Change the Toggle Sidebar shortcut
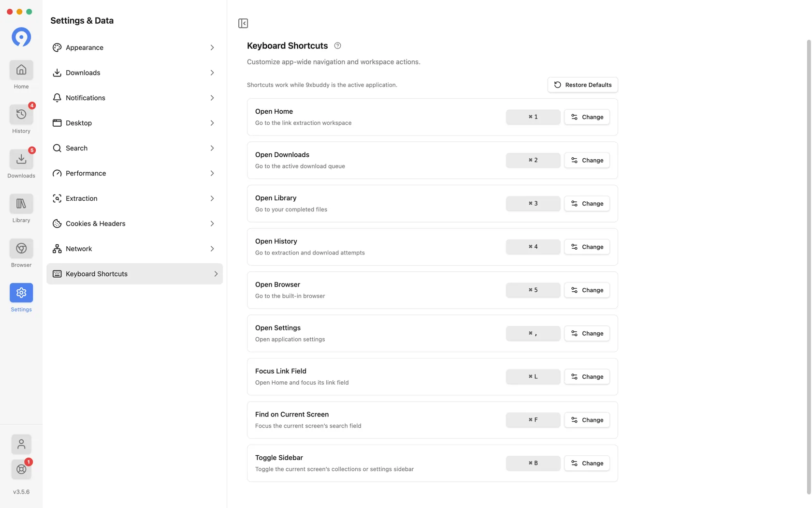812x508 pixels. (587, 463)
